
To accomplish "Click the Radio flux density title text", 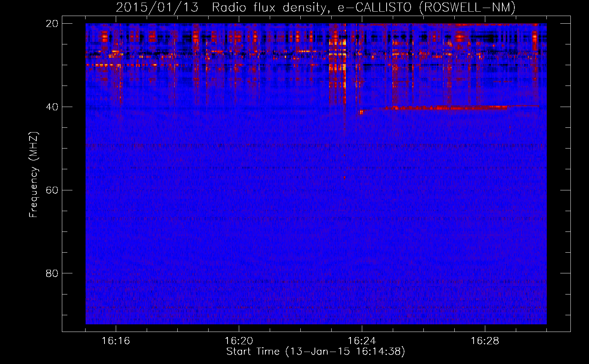I will coord(268,7).
